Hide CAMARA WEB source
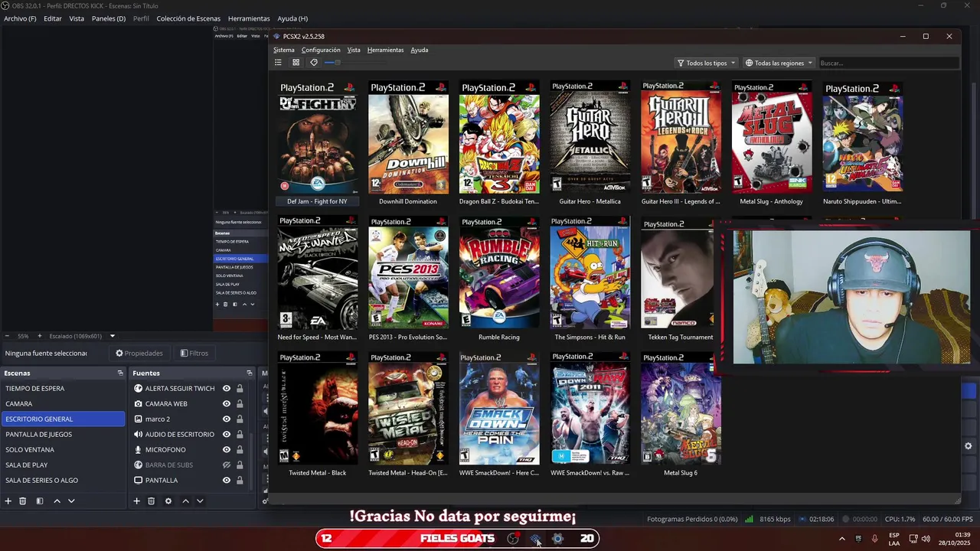The width and height of the screenshot is (980, 551). pos(227,403)
